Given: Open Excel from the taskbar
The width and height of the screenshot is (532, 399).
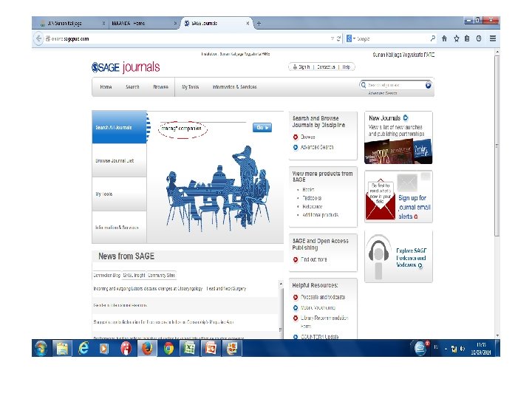Looking at the screenshot, I should [189, 349].
